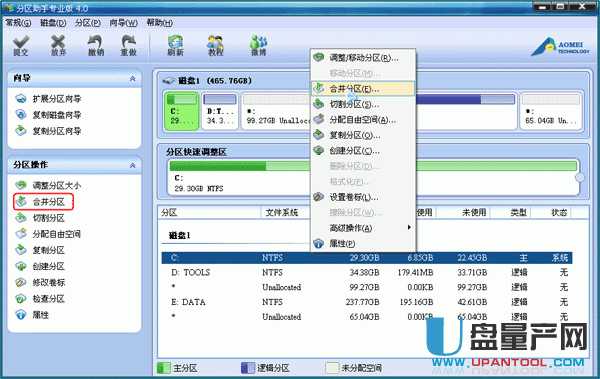Open the 分区(P) menu in menu bar

(88, 23)
